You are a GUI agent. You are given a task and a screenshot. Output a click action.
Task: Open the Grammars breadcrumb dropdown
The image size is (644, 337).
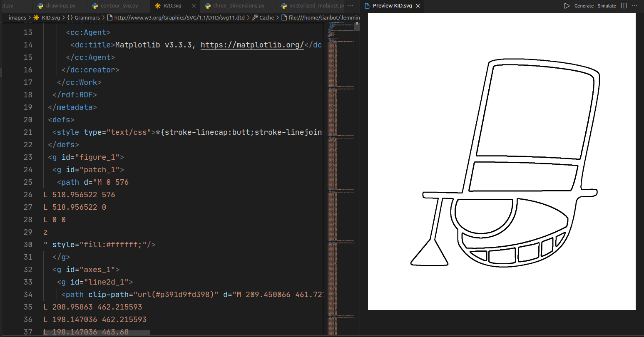pyautogui.click(x=87, y=17)
